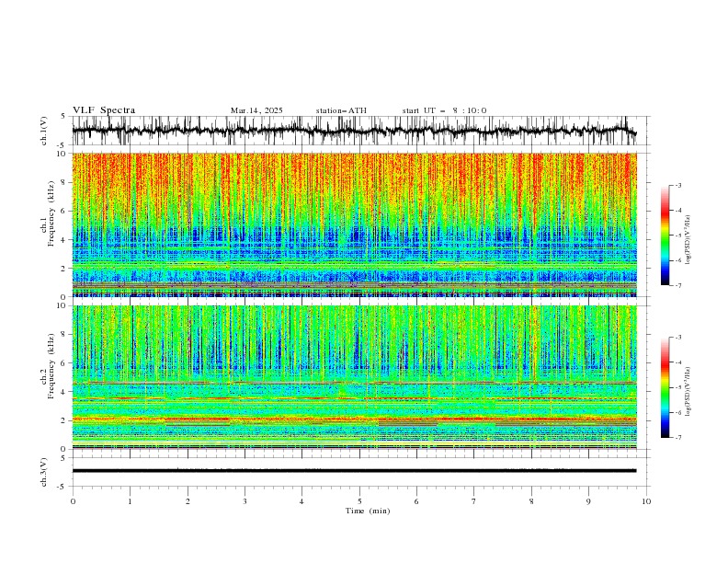This screenshot has height=563, width=728.
Task: Click the ch.3 flat voltage waveform trace
Action: click(354, 471)
